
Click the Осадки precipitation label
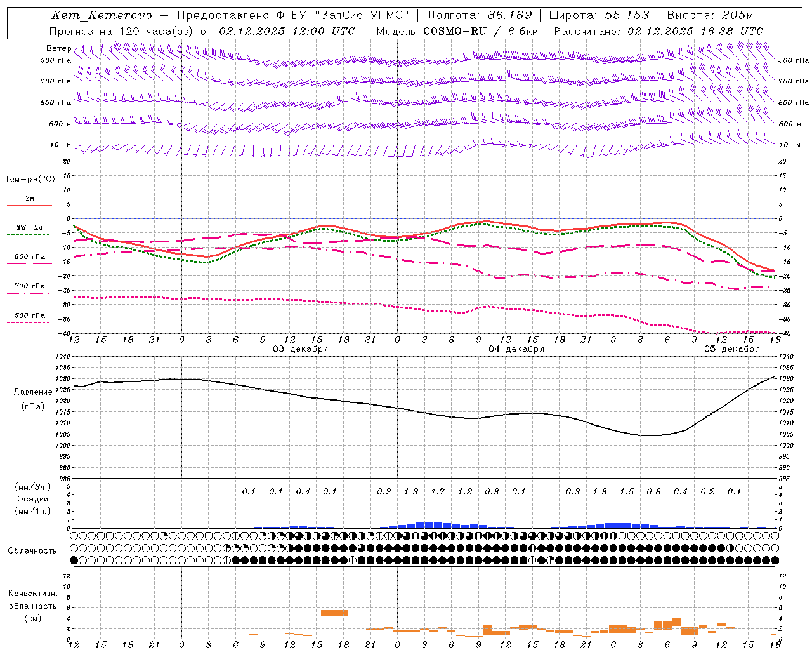pos(32,499)
